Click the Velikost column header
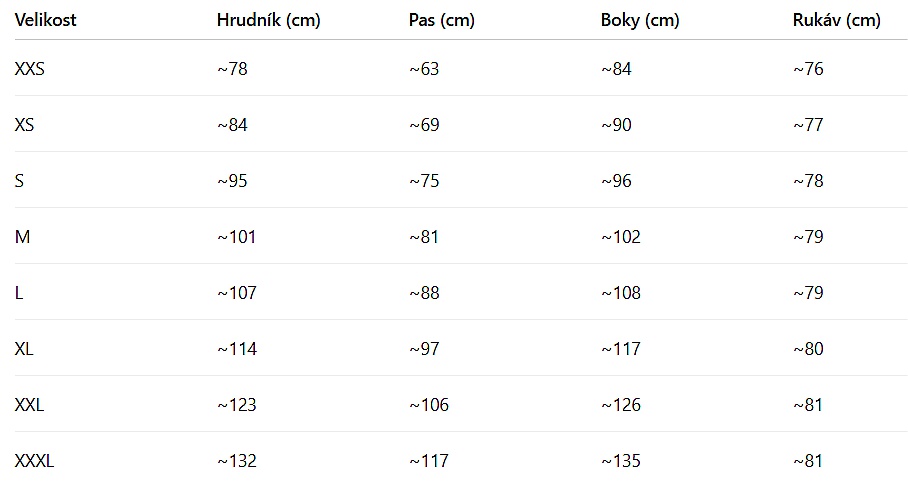Viewport: 908px width, 492px height. 46,20
